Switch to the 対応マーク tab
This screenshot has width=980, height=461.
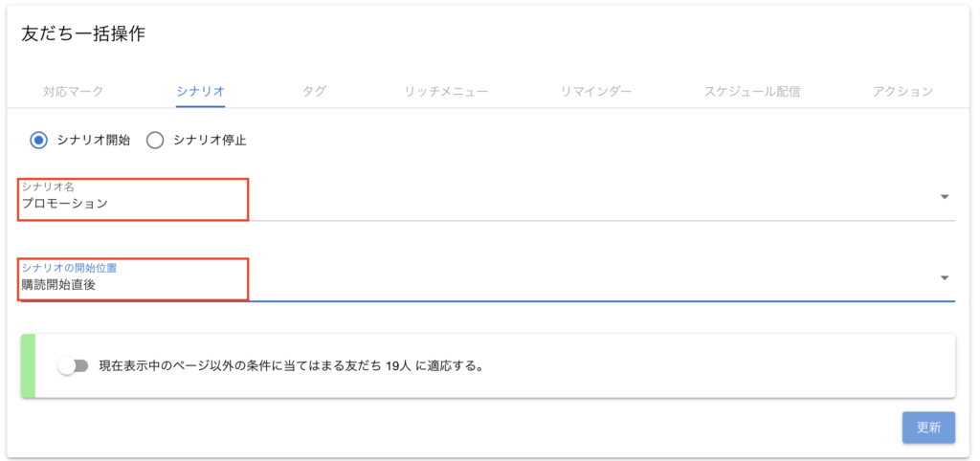click(x=73, y=92)
